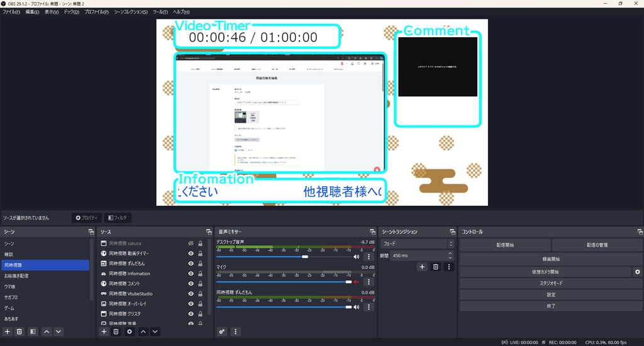Open transition properties three-dot menu
The height and width of the screenshot is (346, 644).
coord(449,267)
